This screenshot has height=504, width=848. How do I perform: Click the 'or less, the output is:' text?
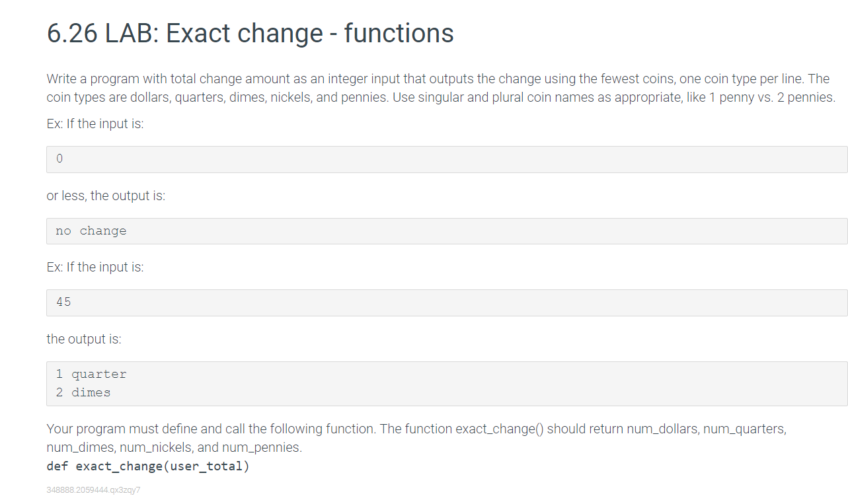click(x=106, y=196)
